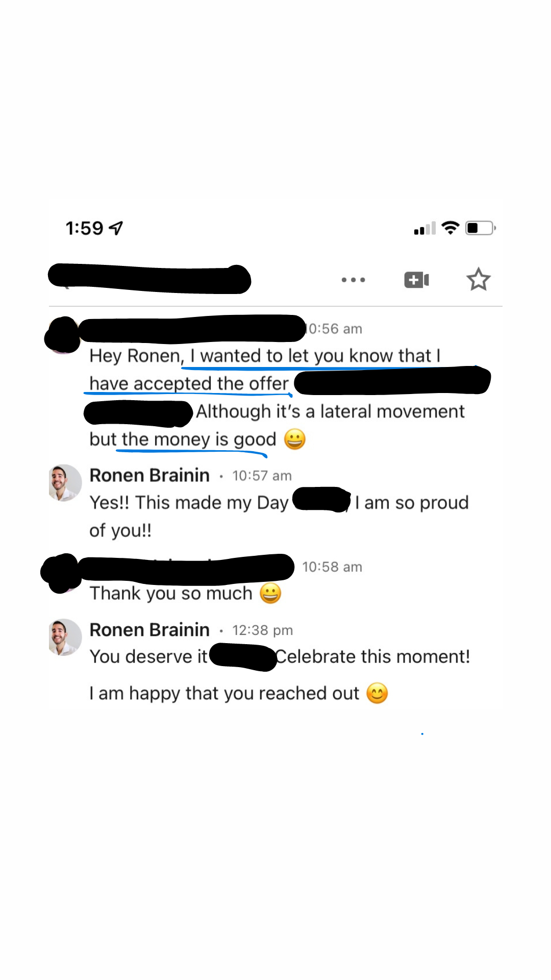The width and height of the screenshot is (551, 980).
Task: Star this conversation
Action: pos(478,279)
